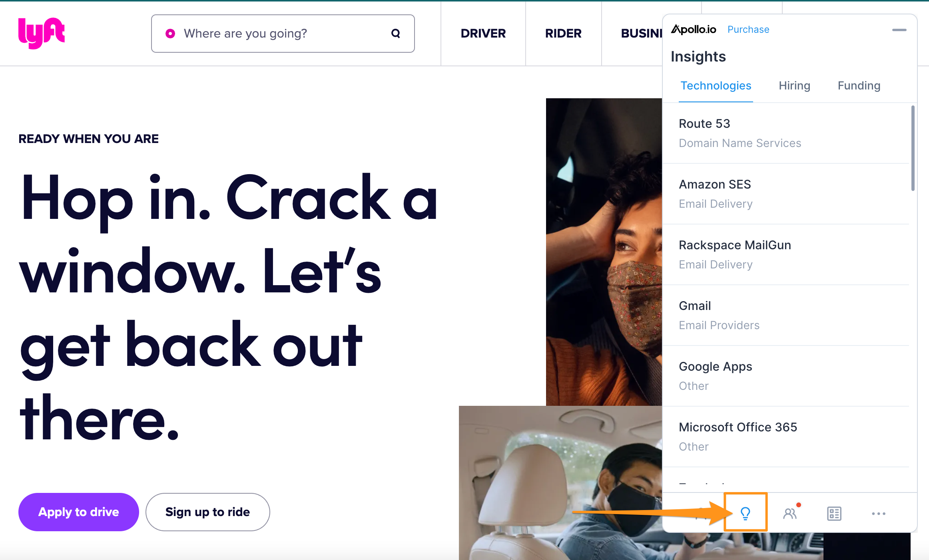Image resolution: width=929 pixels, height=560 pixels.
Task: Click the photo of woman with floral mask
Action: pos(604,252)
